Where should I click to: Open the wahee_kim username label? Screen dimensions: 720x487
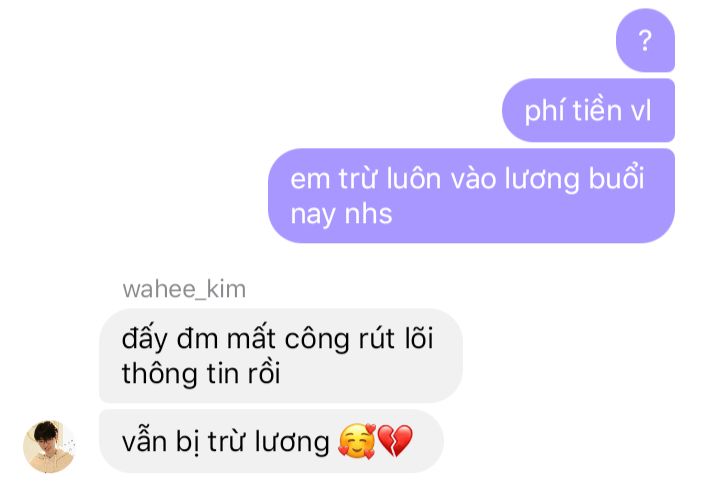(x=184, y=289)
